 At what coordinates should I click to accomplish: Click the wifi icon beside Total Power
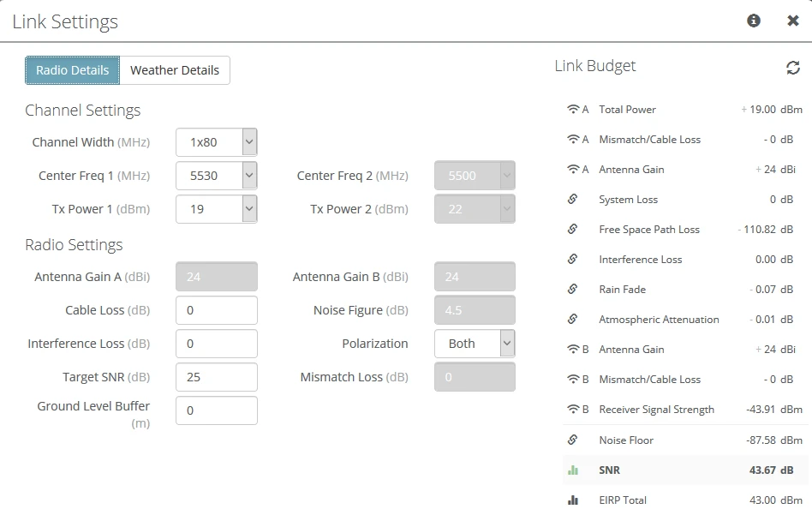(573, 110)
